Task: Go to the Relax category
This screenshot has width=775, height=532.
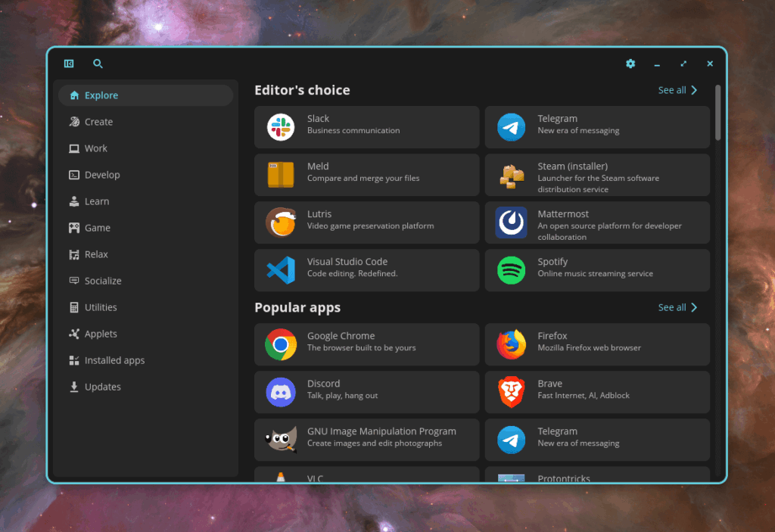Action: [x=145, y=254]
